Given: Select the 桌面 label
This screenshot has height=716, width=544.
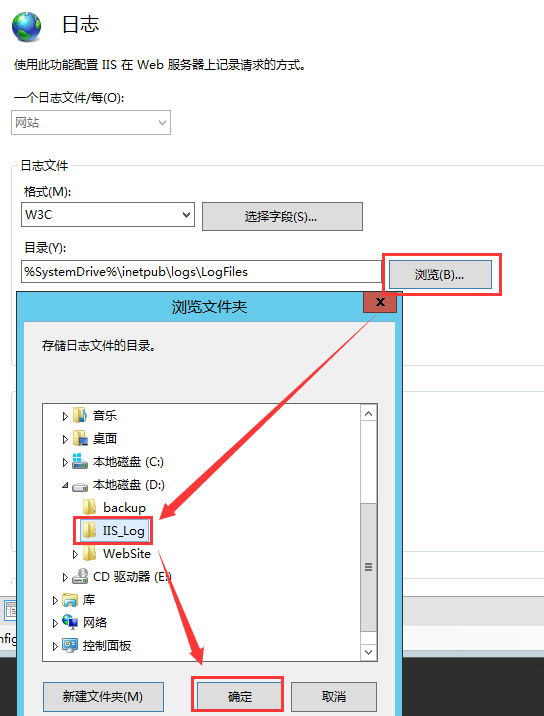Looking at the screenshot, I should click(105, 438).
